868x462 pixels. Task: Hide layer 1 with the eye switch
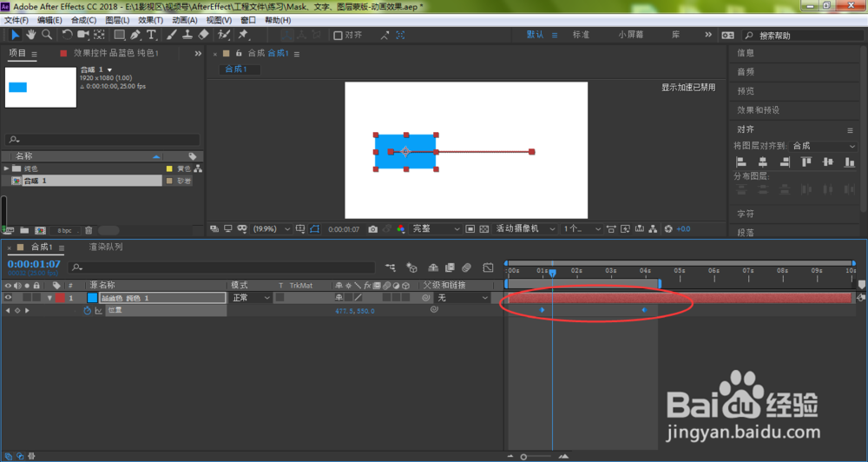8,298
